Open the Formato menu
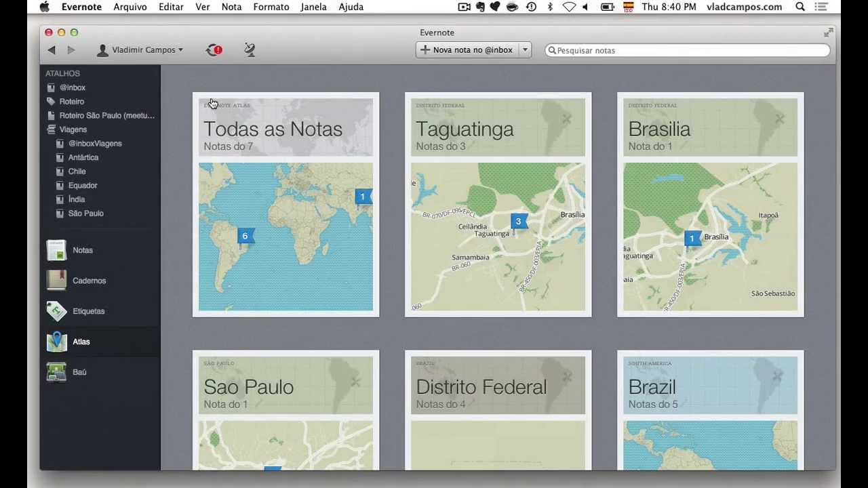 tap(271, 7)
